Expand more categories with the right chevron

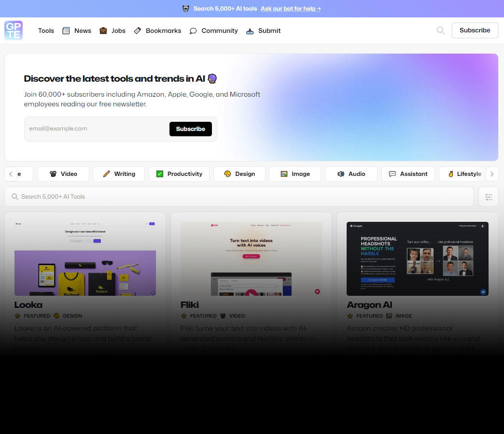coord(492,174)
